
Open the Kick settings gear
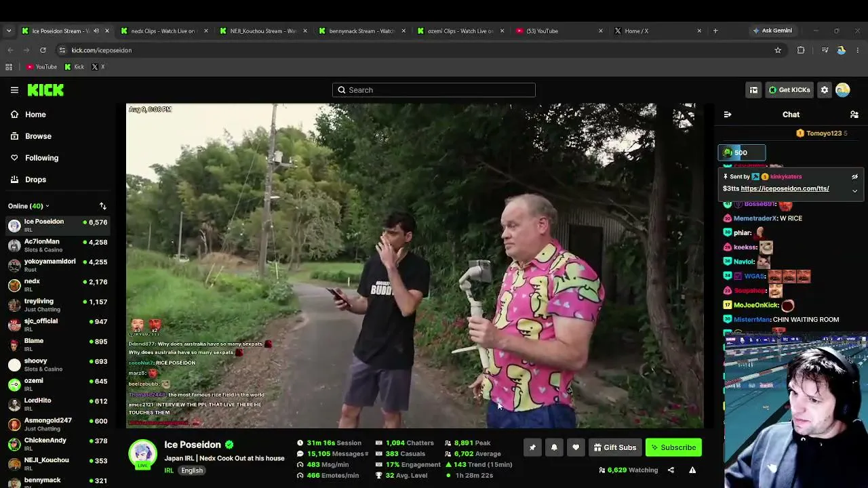(825, 89)
